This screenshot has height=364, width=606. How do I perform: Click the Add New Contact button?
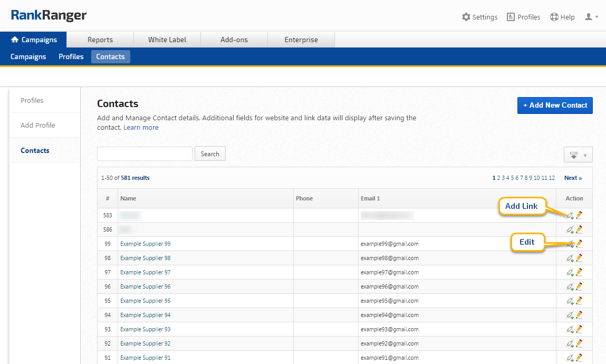click(x=555, y=105)
